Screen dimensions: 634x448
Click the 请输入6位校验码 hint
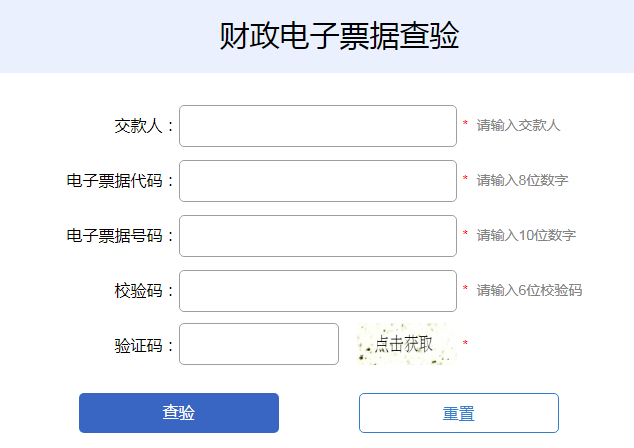(529, 291)
